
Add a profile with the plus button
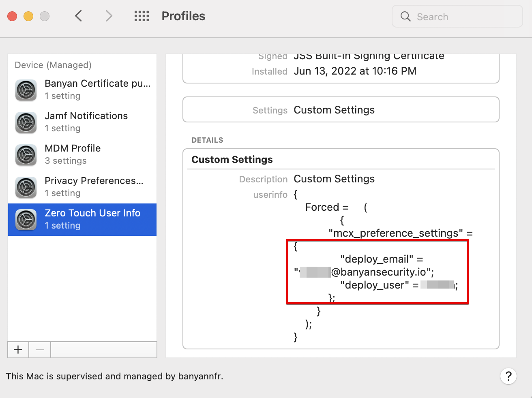pyautogui.click(x=18, y=350)
